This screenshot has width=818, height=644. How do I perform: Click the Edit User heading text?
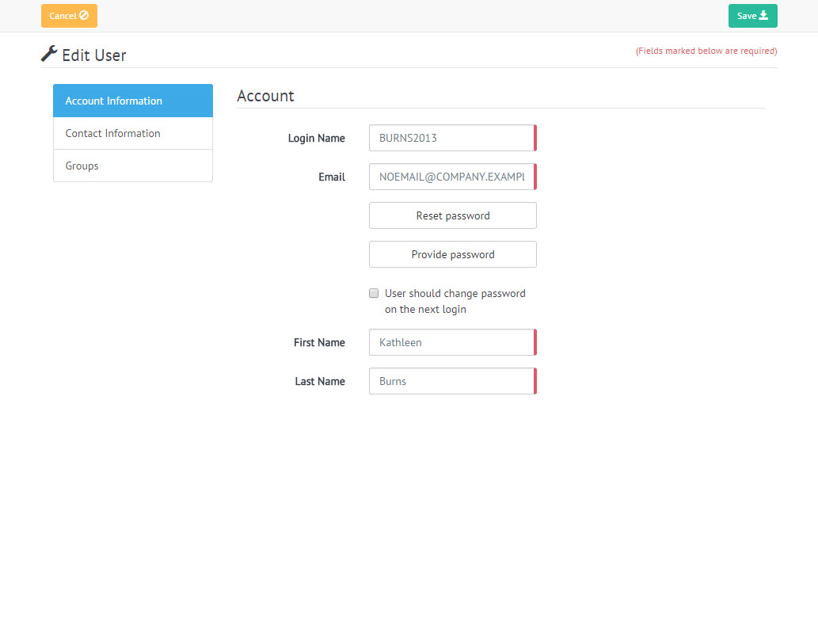94,55
